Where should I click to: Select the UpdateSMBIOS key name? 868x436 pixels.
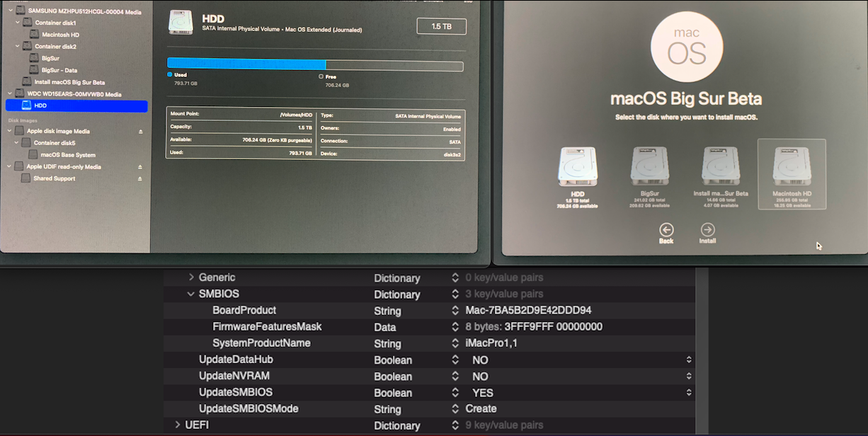point(236,392)
